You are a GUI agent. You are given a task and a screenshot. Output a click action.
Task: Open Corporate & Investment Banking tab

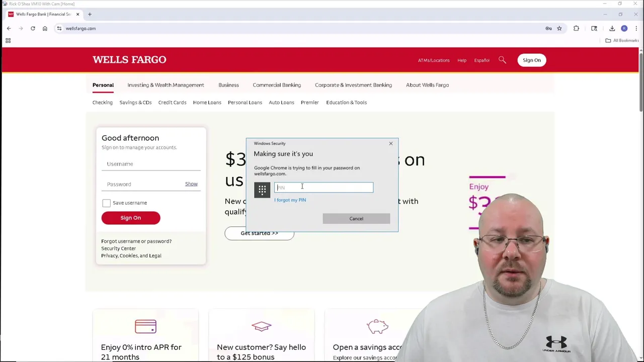(x=353, y=85)
